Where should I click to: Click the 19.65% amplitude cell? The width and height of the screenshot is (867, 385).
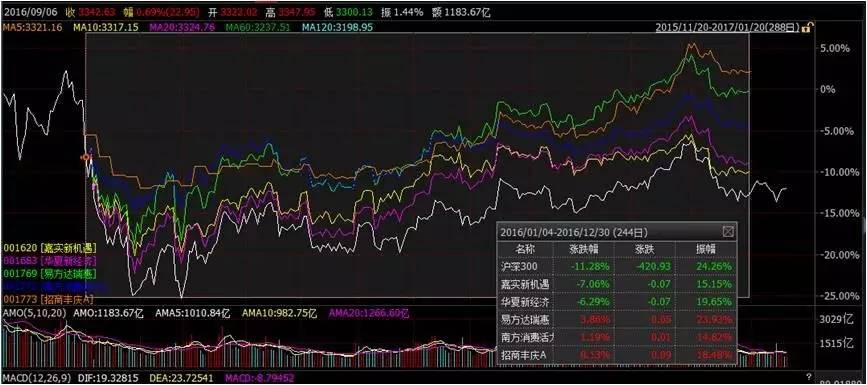click(715, 302)
